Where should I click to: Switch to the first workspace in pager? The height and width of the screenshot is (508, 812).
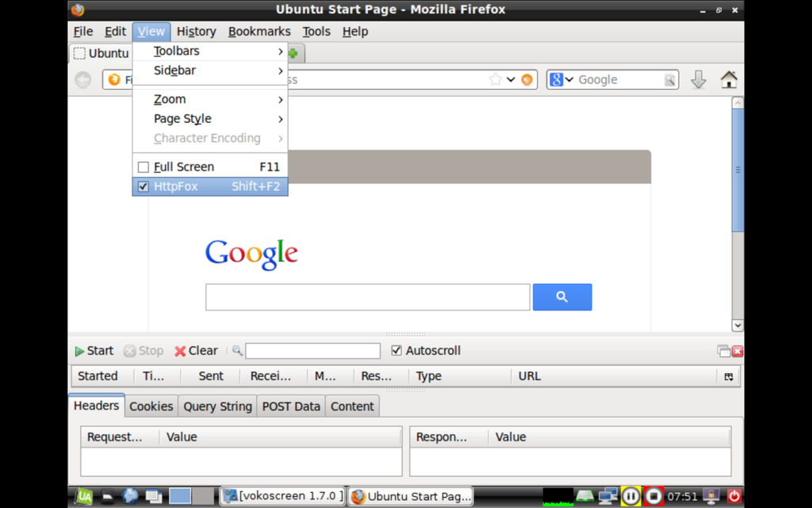(x=180, y=496)
